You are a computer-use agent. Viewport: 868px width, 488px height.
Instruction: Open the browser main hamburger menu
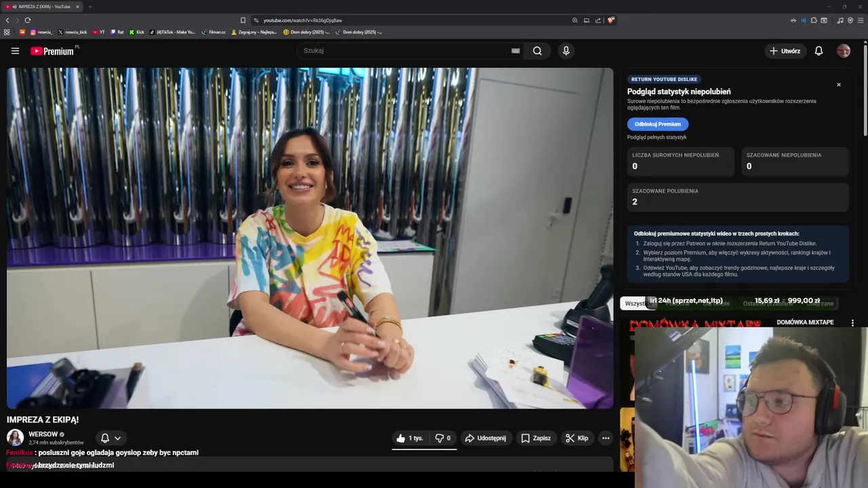tap(861, 20)
